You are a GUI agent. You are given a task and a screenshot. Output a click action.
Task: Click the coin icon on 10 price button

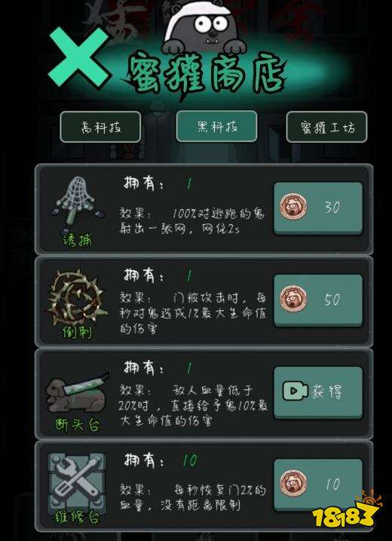[x=293, y=484]
